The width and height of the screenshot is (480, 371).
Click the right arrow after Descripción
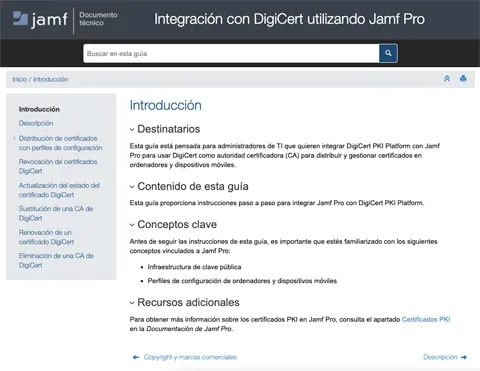pos(464,357)
